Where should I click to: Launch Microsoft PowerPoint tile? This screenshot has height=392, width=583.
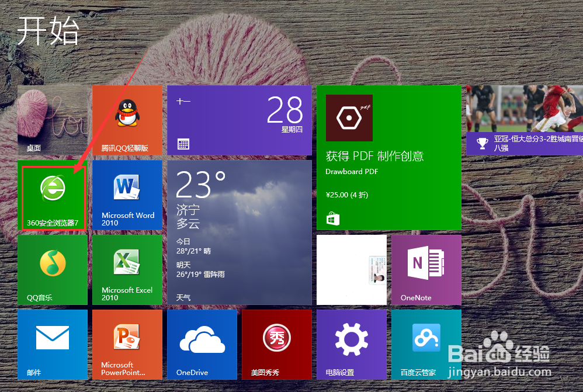[127, 345]
